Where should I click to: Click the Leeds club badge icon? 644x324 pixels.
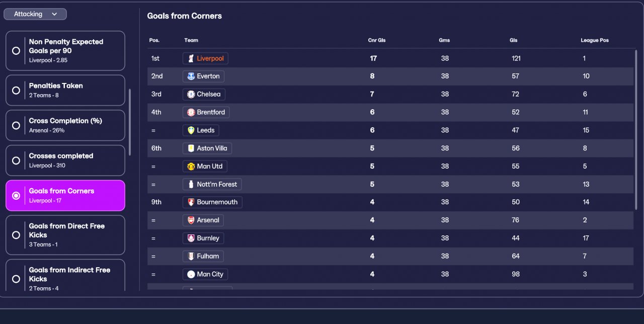[191, 130]
